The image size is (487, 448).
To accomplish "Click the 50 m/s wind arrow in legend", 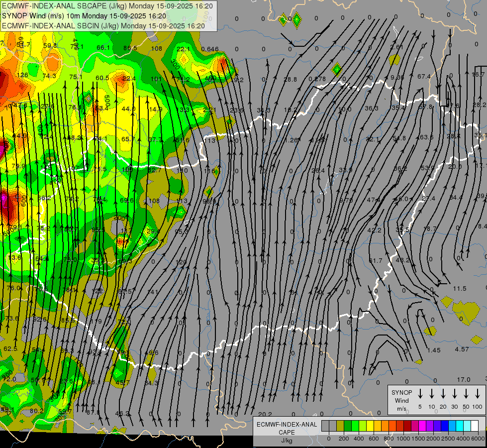I will click(x=466, y=394).
